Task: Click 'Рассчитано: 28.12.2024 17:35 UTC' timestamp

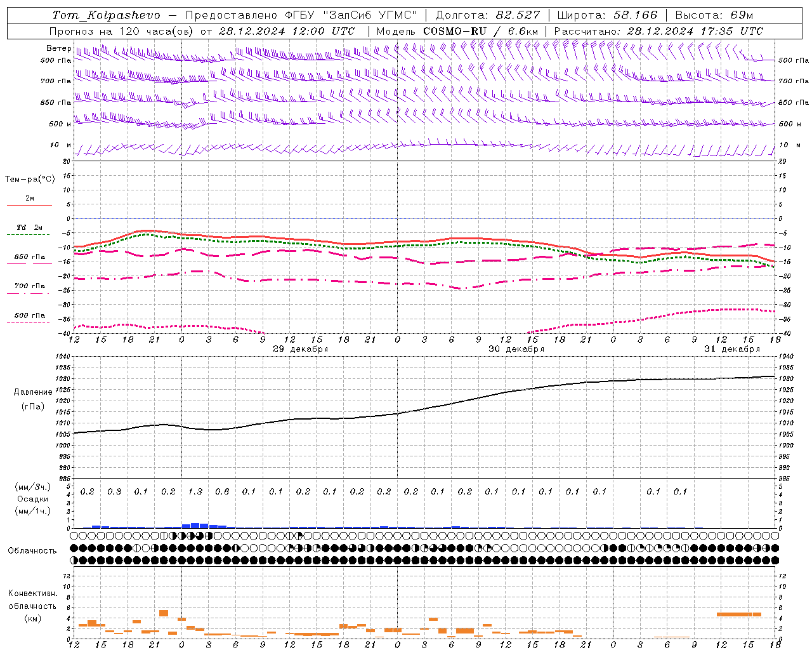Action: click(658, 31)
